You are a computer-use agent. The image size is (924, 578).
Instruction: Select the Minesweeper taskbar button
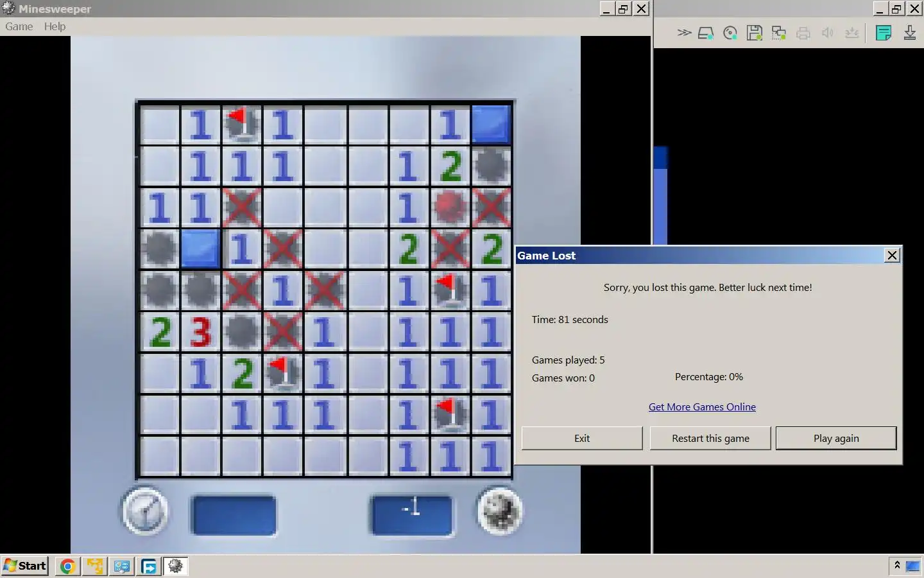[x=175, y=566]
